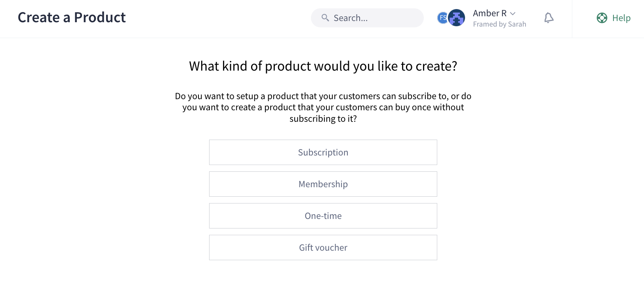Open notifications with the bell icon

(549, 18)
